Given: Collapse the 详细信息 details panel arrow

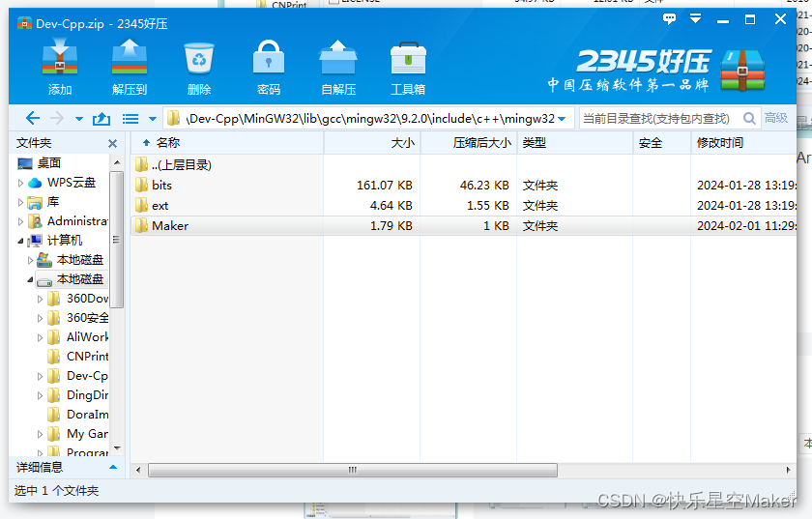Looking at the screenshot, I should [113, 467].
